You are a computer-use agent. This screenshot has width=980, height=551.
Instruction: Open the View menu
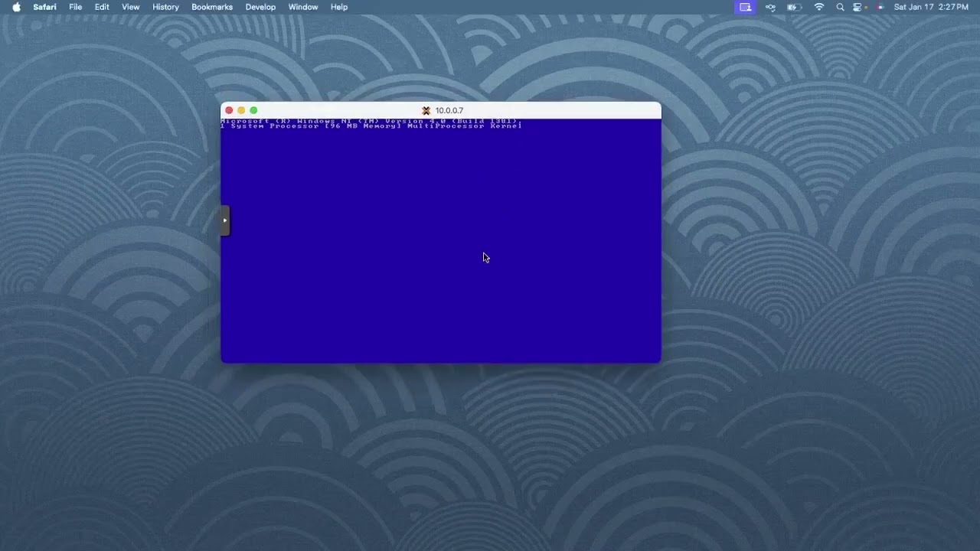(131, 7)
